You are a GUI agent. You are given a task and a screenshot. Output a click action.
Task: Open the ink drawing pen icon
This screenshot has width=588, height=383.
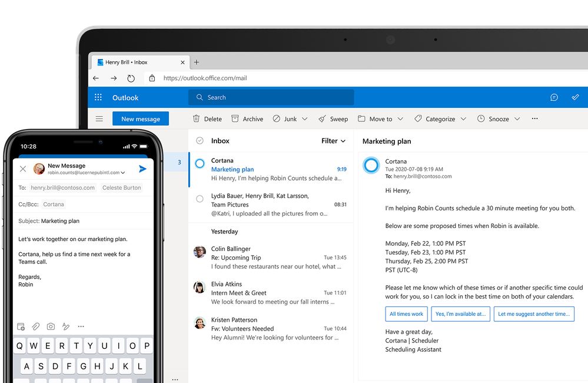click(x=65, y=326)
